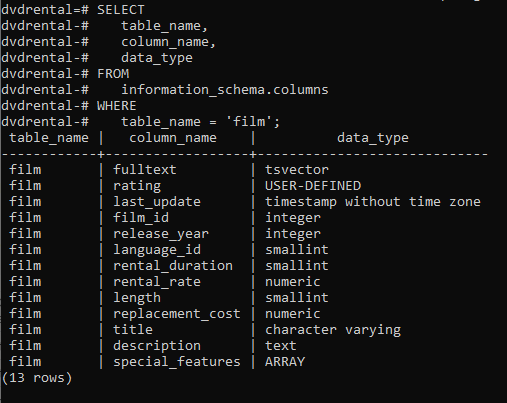Click the fulltext column entry
Screen dimensions: 507x403
click(145, 169)
